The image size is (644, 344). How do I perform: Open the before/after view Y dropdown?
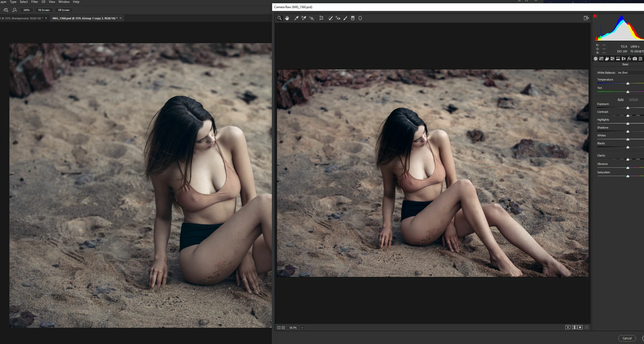click(568, 327)
